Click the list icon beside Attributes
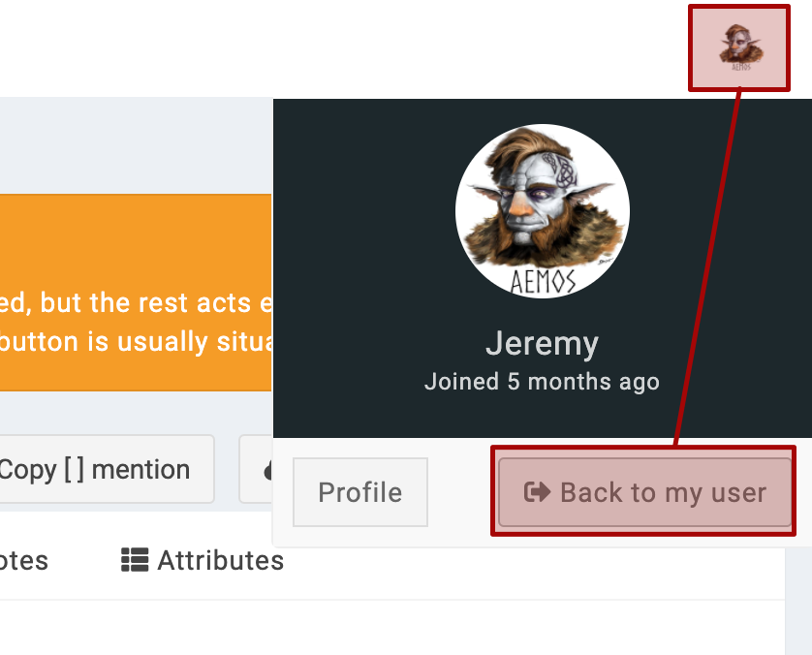 tap(135, 560)
